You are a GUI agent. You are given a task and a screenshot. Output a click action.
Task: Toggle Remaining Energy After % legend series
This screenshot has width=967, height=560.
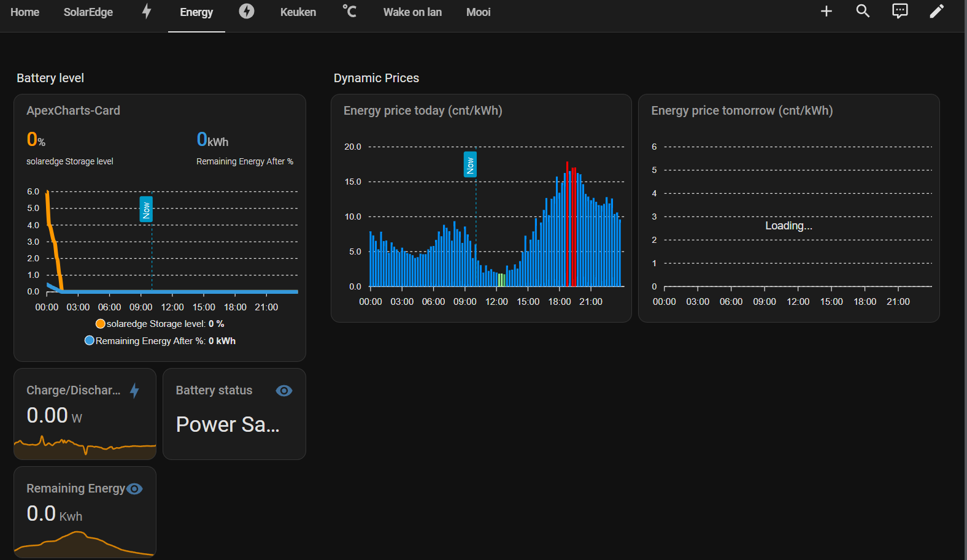coord(160,341)
